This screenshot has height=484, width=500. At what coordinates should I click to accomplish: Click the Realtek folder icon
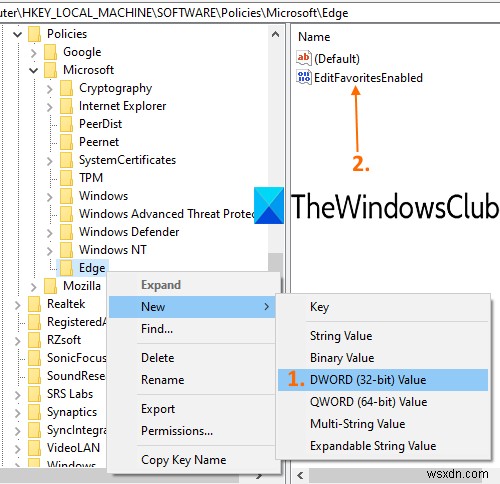pyautogui.click(x=34, y=304)
